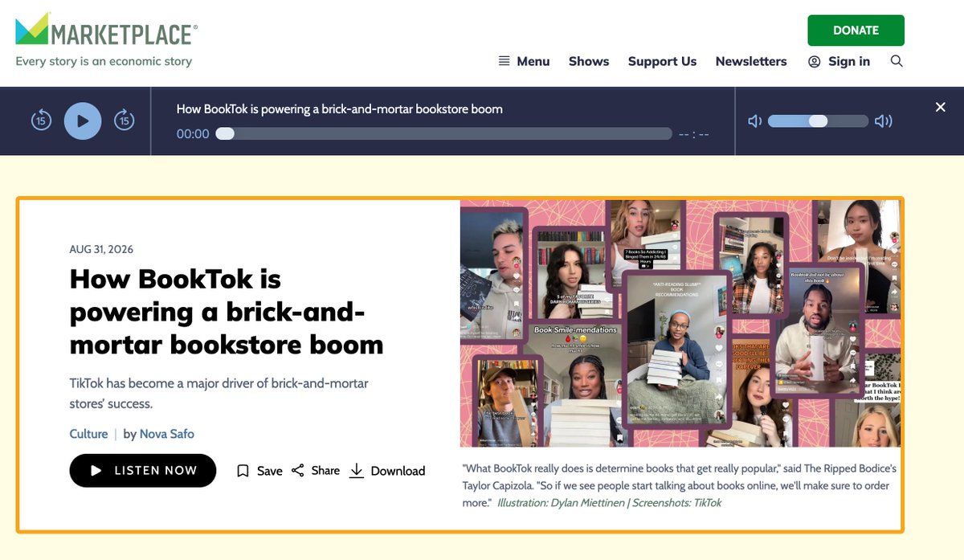Download the audio episode
The height and width of the screenshot is (560, 964).
[387, 471]
